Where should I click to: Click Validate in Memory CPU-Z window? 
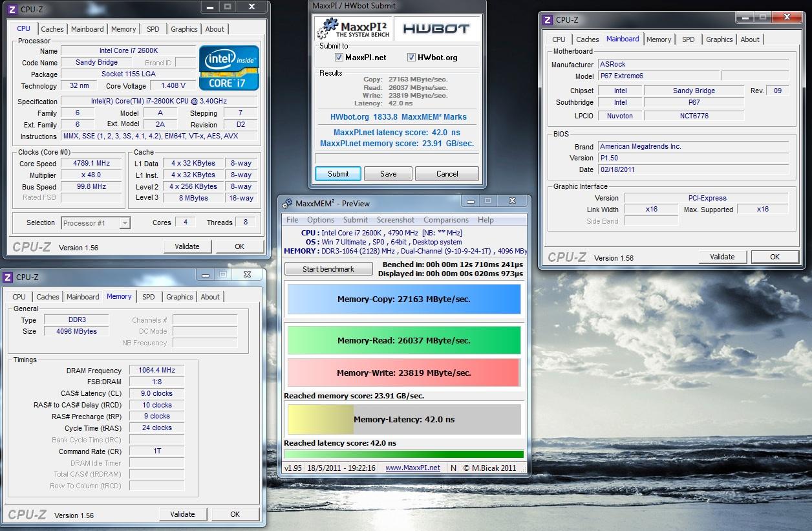pyautogui.click(x=182, y=514)
